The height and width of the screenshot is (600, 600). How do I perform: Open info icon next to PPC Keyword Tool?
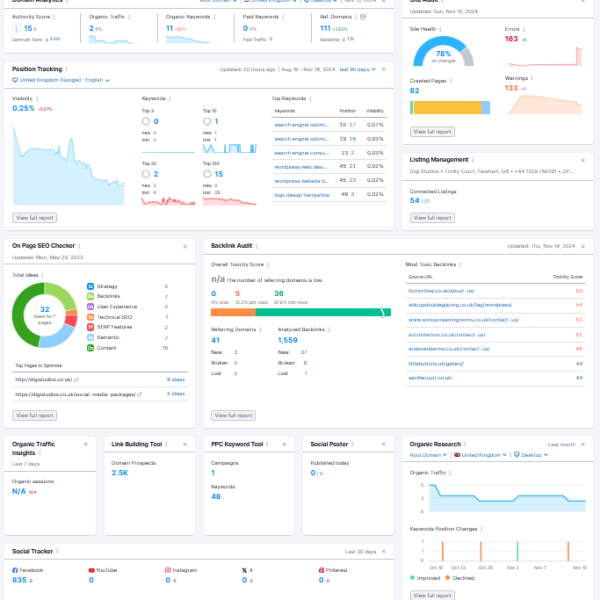tap(267, 444)
